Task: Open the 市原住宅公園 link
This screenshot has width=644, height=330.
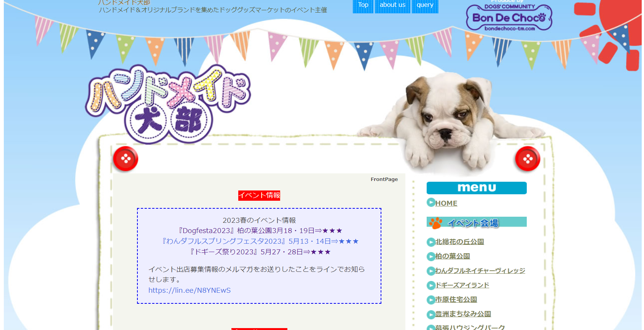Action: [456, 300]
